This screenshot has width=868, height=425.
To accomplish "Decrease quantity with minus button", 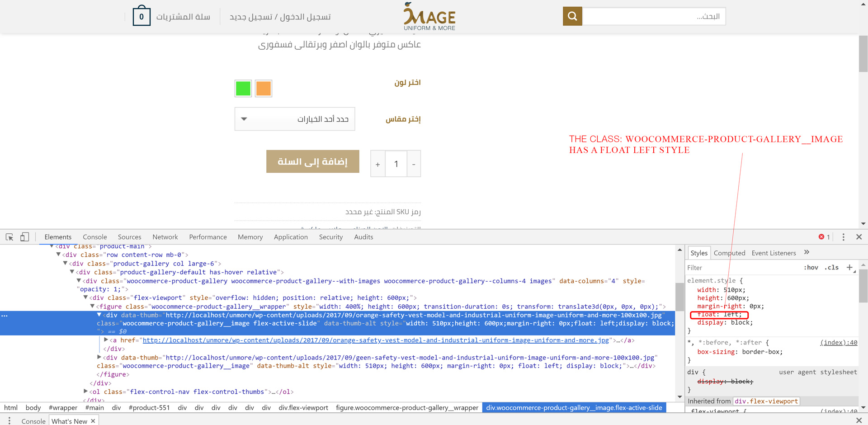I will [x=414, y=164].
